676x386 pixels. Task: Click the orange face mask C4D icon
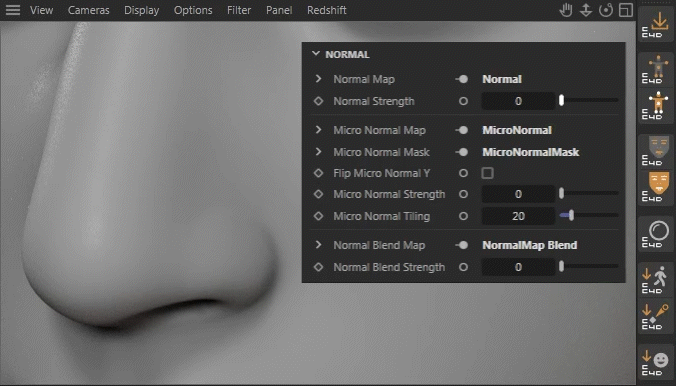[x=656, y=187]
